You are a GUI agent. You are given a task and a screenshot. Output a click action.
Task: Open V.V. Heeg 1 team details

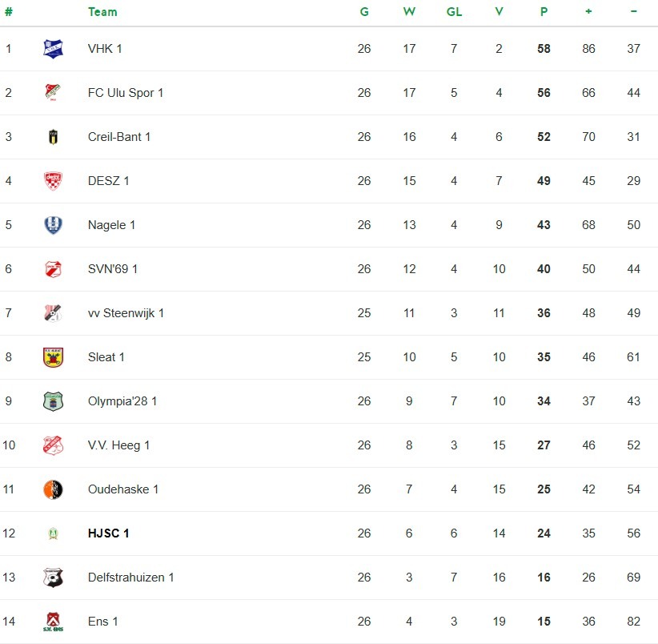(118, 445)
